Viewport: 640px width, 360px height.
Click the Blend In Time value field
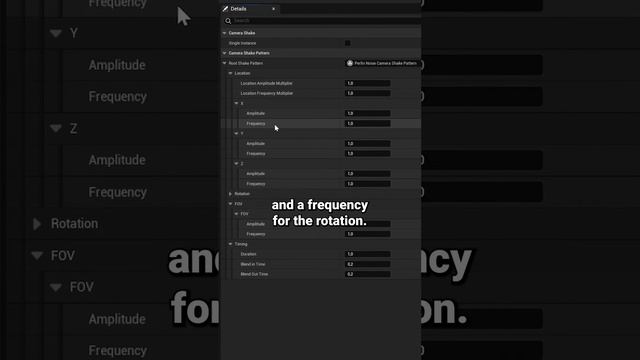(x=368, y=264)
